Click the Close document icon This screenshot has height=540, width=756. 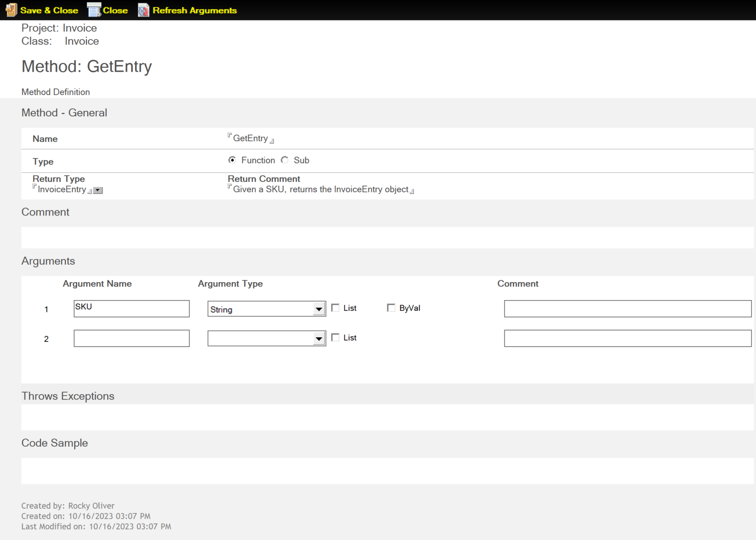pyautogui.click(x=94, y=10)
